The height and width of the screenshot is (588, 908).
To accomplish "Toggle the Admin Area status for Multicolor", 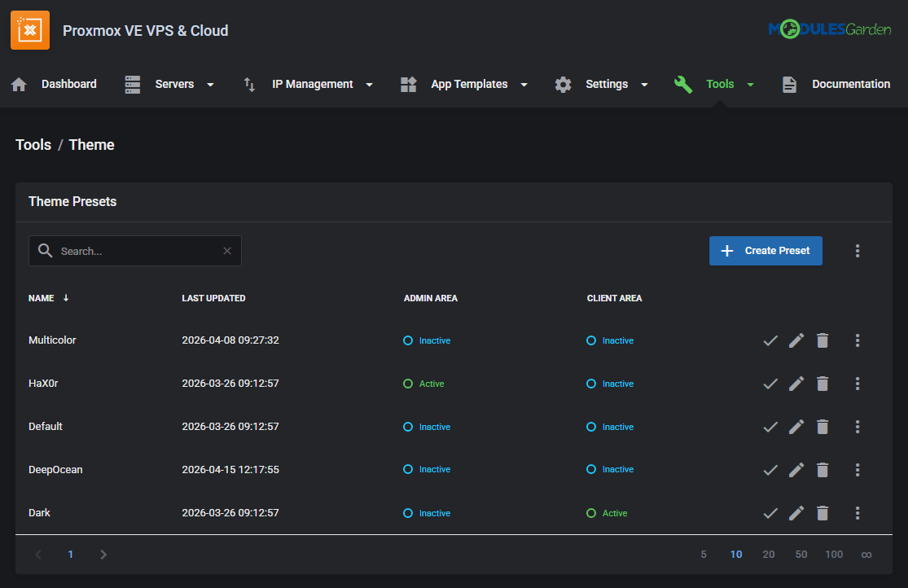I will click(408, 340).
